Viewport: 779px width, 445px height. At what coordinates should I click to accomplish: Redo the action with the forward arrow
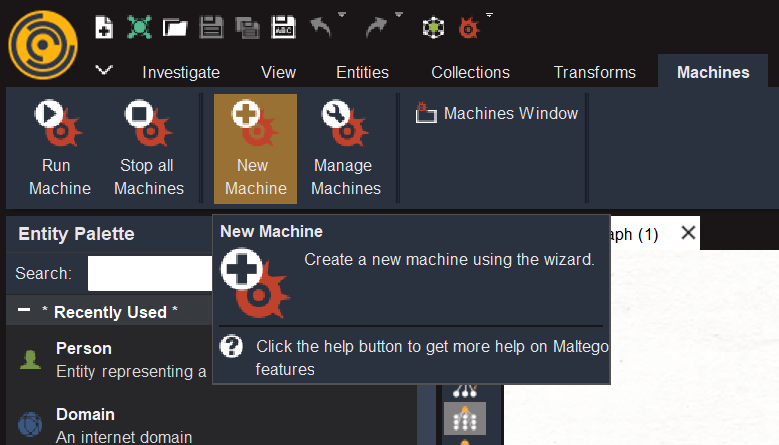(x=376, y=27)
